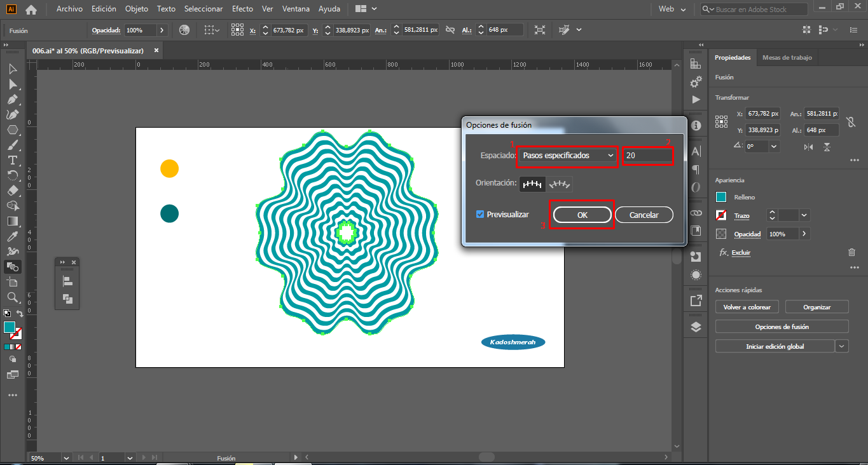
Task: Click Volver a colorear button
Action: coord(747,307)
